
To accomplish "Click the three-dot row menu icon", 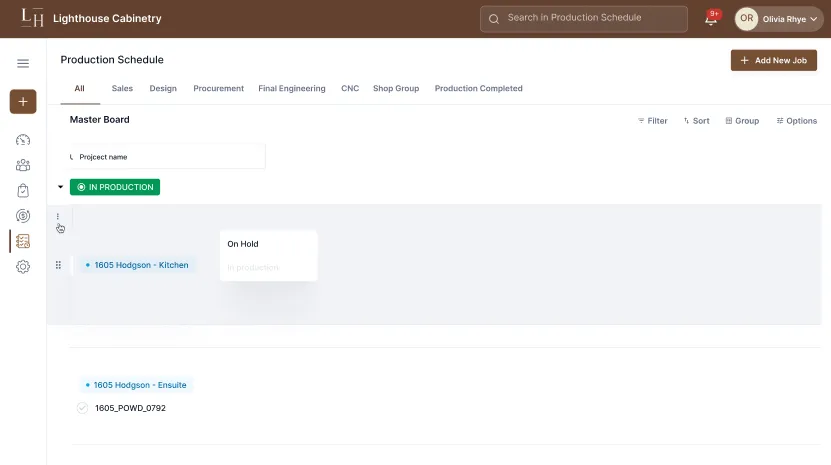I will [58, 217].
